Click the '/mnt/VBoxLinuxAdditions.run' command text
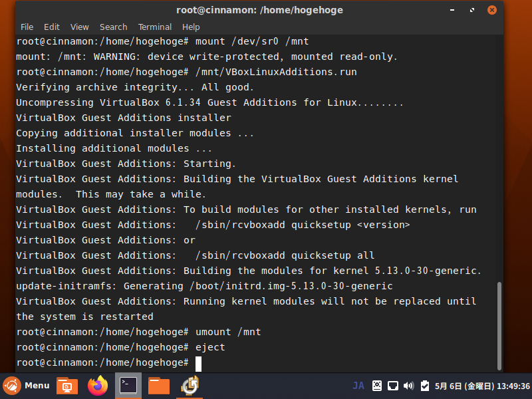Image resolution: width=532 pixels, height=399 pixels. 276,72
